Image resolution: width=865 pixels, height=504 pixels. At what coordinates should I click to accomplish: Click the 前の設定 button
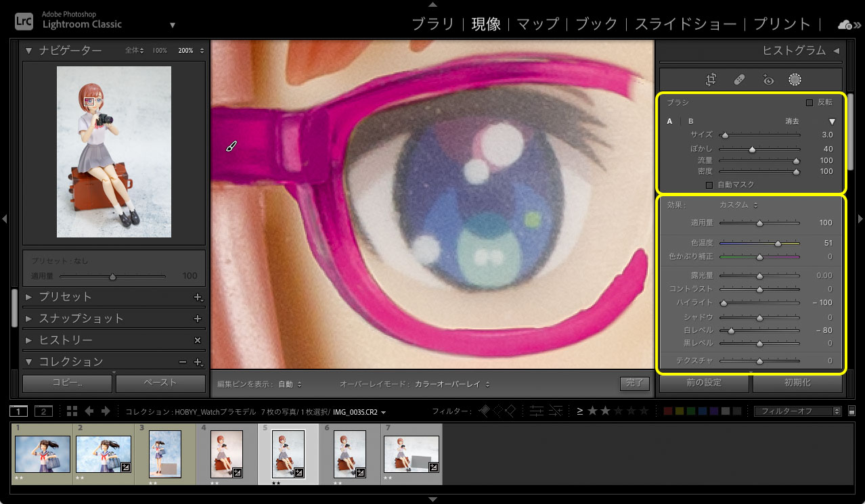pyautogui.click(x=704, y=383)
